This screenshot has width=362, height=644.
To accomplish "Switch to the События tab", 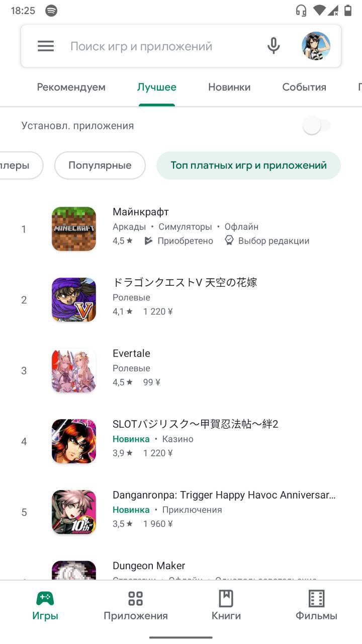I will point(304,87).
